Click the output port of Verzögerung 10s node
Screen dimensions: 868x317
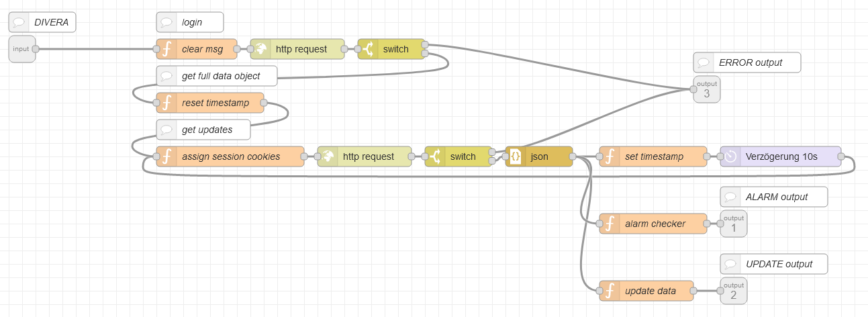[841, 156]
